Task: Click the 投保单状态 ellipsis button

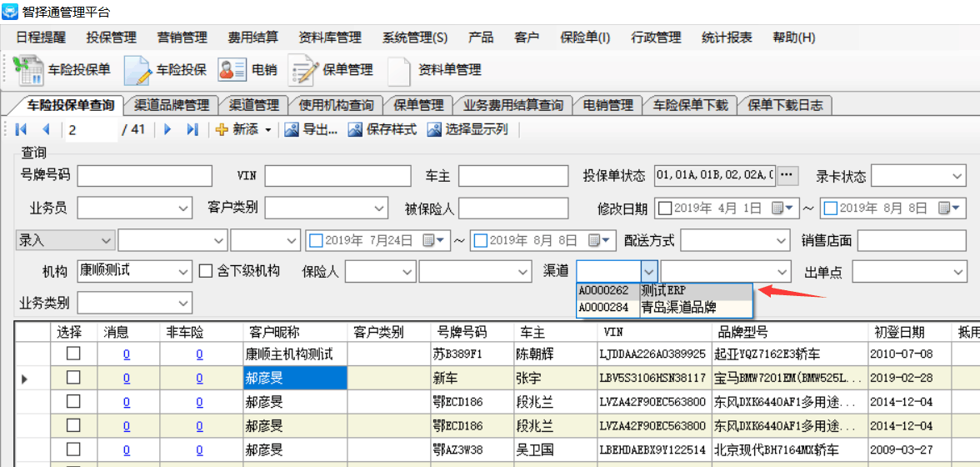Action: tap(788, 176)
